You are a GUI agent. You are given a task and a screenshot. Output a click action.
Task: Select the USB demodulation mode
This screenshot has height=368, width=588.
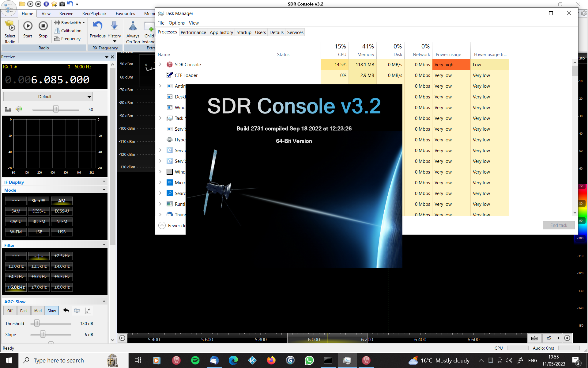[x=62, y=232]
